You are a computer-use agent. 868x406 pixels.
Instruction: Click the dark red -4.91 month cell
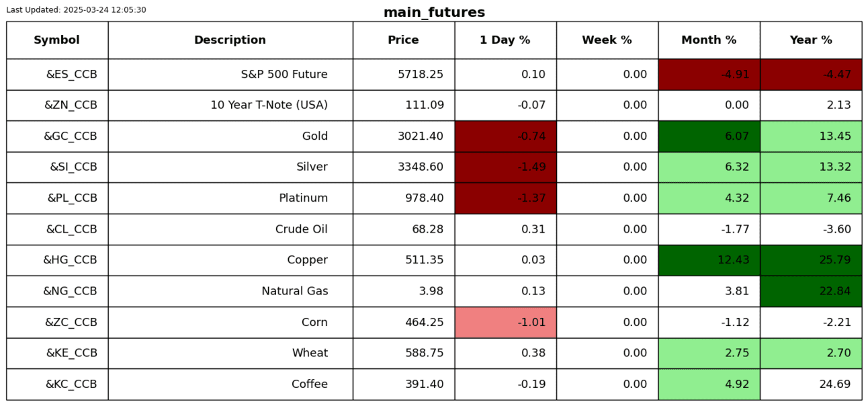click(709, 75)
